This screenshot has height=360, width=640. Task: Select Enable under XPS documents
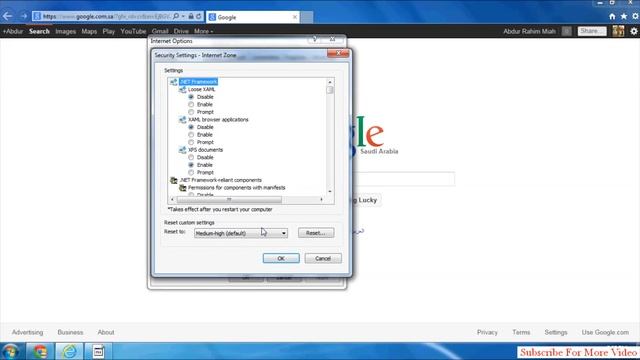coord(191,165)
